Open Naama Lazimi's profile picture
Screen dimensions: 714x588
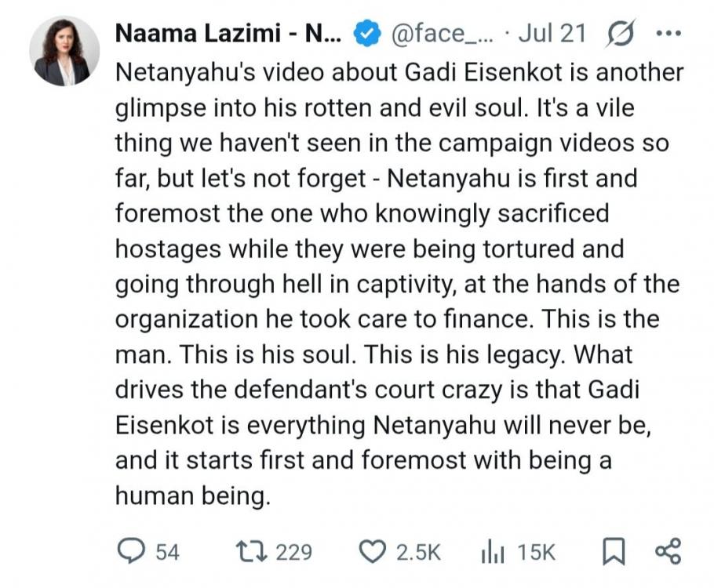click(64, 51)
